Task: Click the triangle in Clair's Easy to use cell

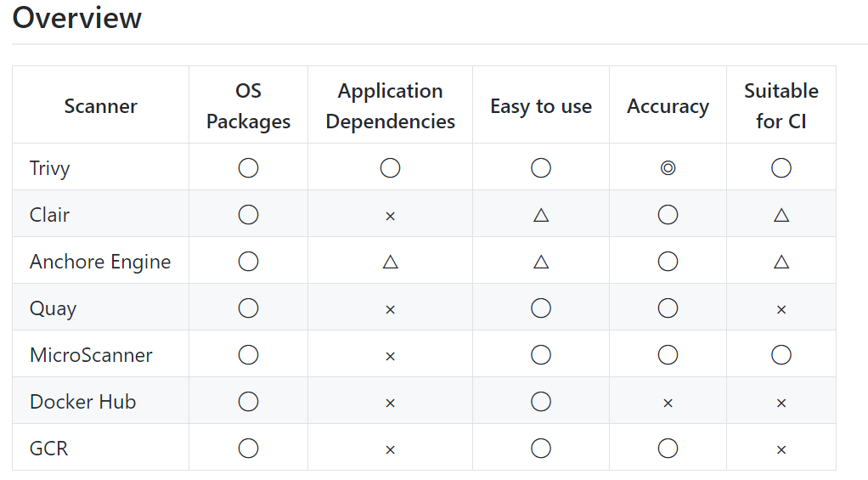Action: [x=541, y=215]
